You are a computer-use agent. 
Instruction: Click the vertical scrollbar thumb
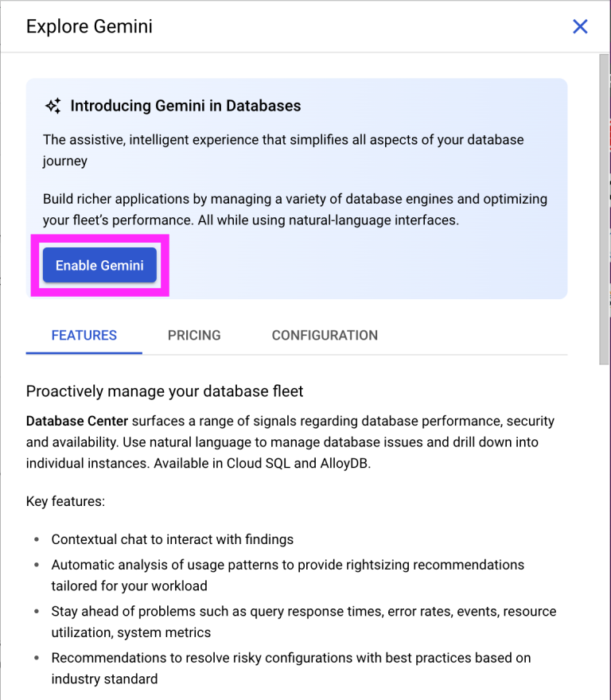pos(604,207)
